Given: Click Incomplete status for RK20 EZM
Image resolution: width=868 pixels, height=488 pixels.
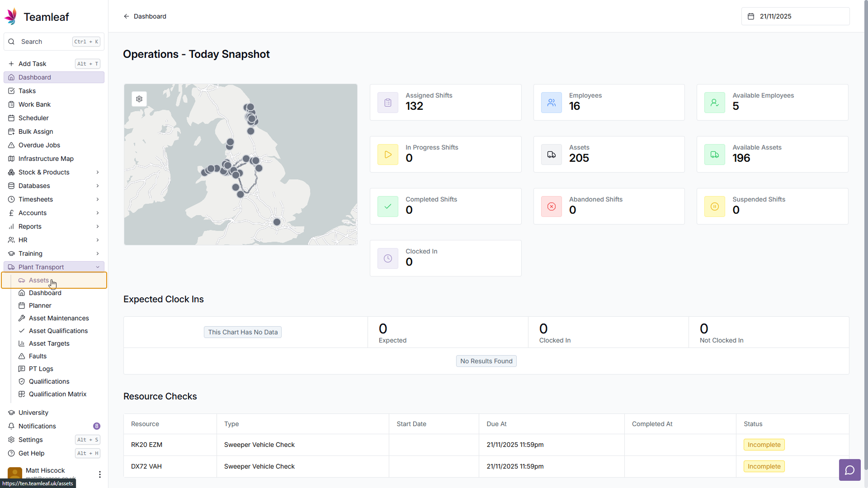Looking at the screenshot, I should pos(764,445).
